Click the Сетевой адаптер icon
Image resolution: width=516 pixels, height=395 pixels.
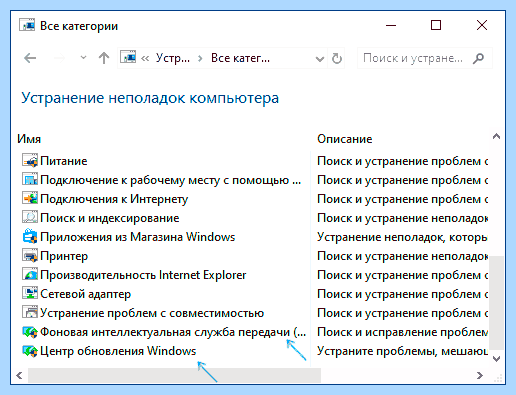coord(30,294)
